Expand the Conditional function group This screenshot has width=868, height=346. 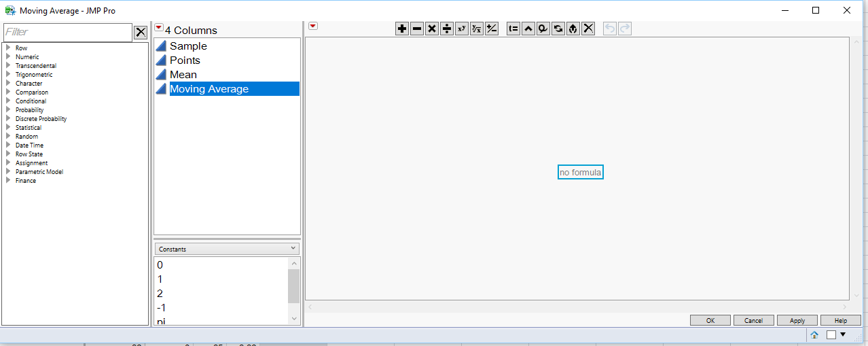point(7,101)
